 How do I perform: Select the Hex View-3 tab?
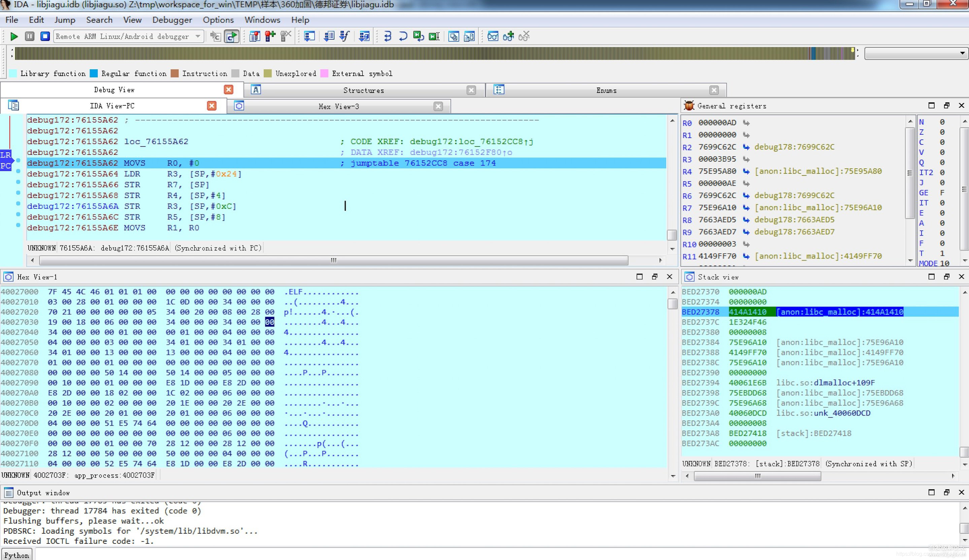pyautogui.click(x=338, y=106)
